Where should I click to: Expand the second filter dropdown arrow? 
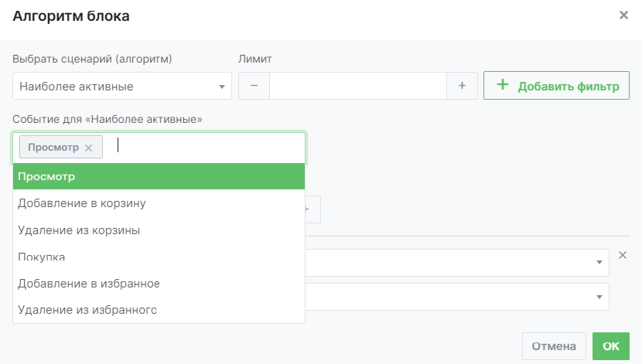[x=599, y=297]
